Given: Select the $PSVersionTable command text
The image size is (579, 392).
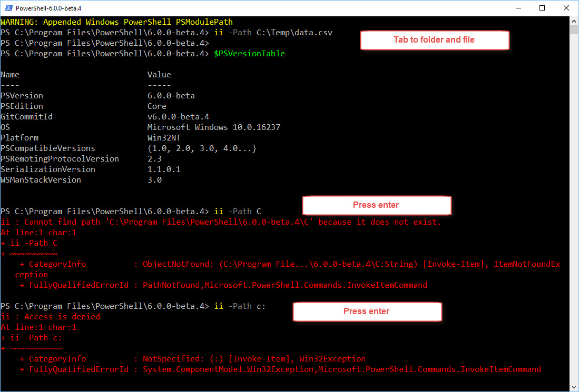Looking at the screenshot, I should (x=249, y=53).
